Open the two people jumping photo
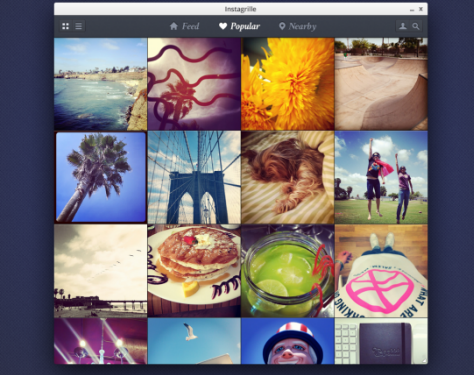474x375 pixels. [x=381, y=177]
